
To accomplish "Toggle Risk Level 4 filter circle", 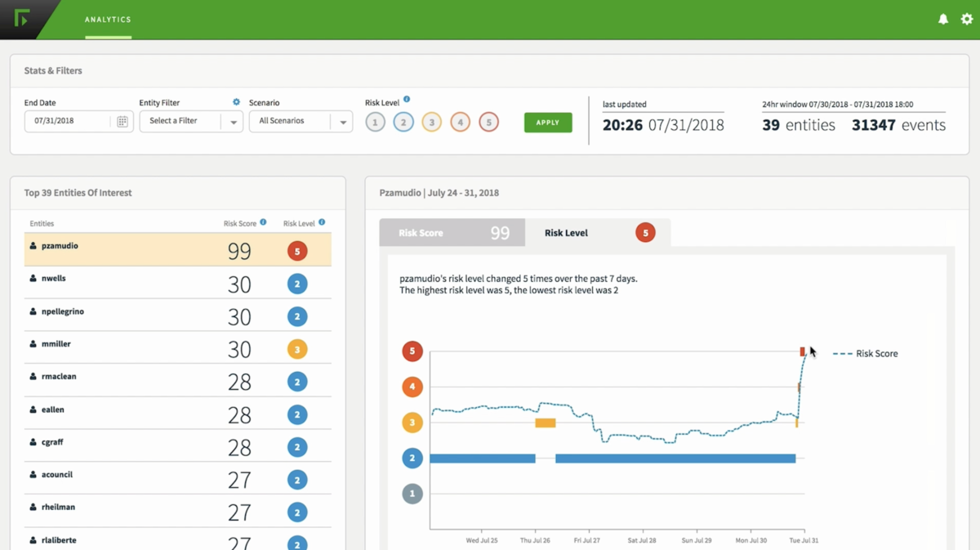I will coord(460,123).
